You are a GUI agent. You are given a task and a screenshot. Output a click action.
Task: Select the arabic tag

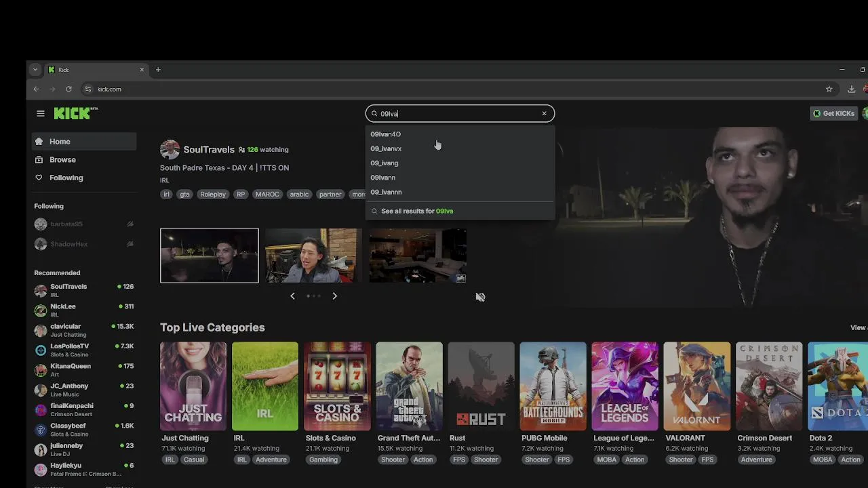click(299, 195)
